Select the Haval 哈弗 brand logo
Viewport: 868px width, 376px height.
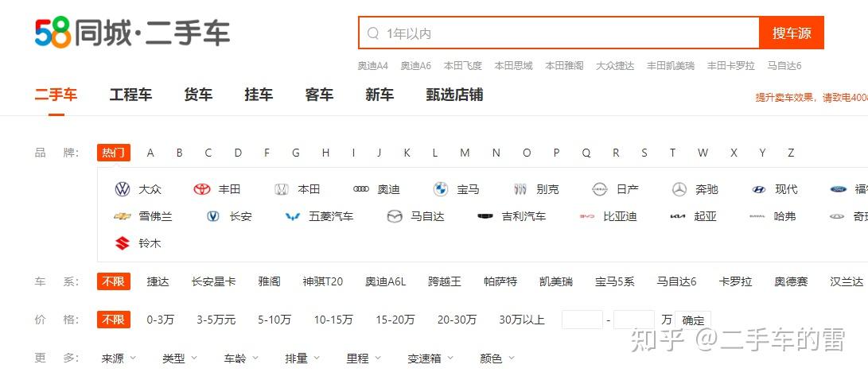[757, 216]
